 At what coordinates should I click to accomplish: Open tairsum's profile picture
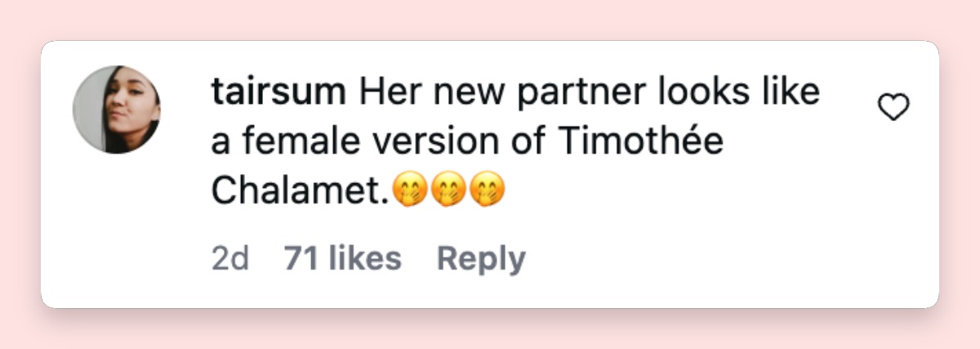(x=117, y=110)
